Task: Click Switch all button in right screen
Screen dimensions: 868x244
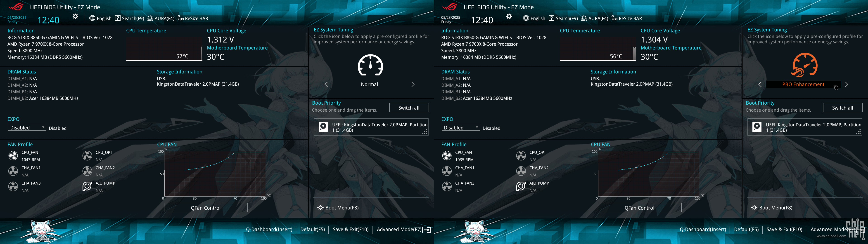Action: [x=842, y=108]
